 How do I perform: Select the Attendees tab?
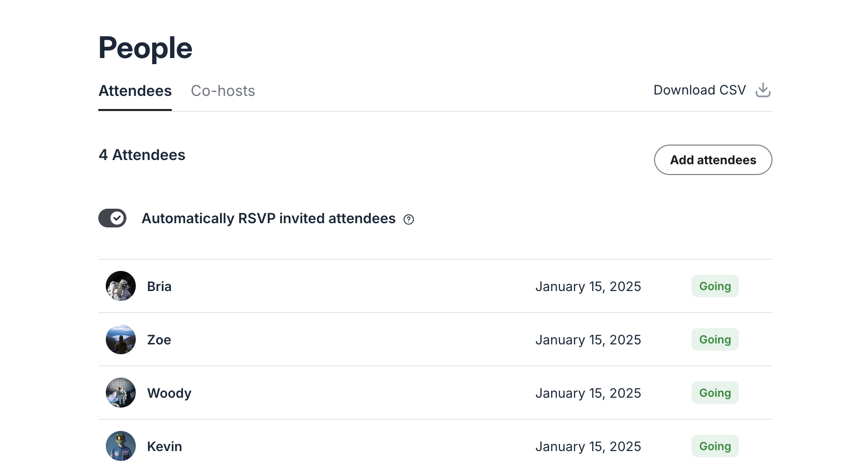pyautogui.click(x=135, y=91)
